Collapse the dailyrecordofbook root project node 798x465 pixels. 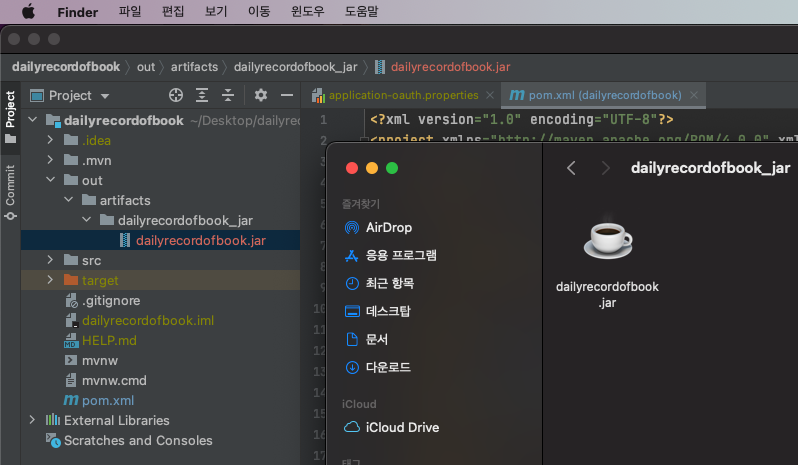pyautogui.click(x=33, y=120)
